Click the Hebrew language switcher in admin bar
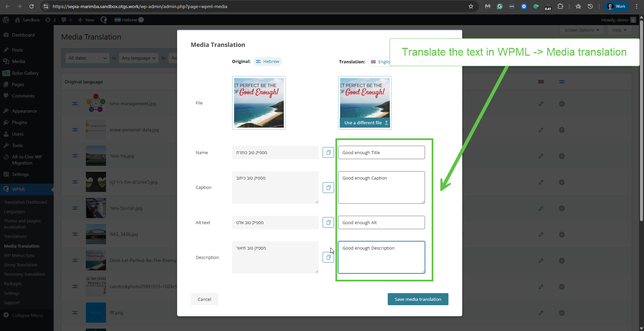 tap(129, 20)
